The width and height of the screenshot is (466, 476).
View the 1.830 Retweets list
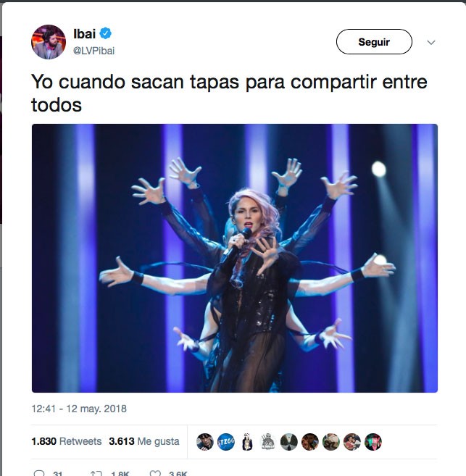pyautogui.click(x=67, y=441)
